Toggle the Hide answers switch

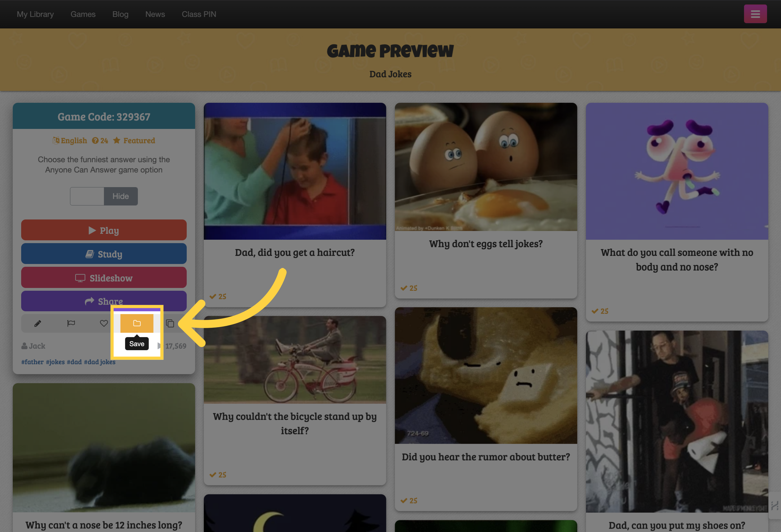pyautogui.click(x=104, y=196)
